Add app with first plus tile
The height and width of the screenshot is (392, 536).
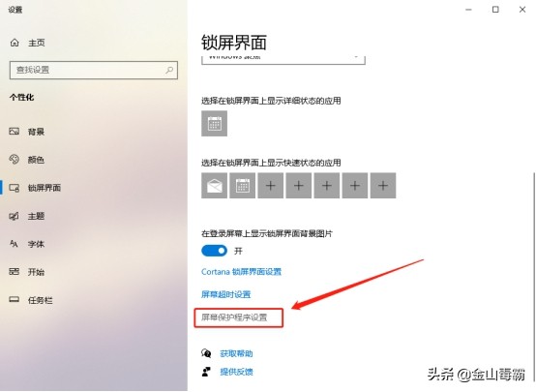click(x=270, y=186)
